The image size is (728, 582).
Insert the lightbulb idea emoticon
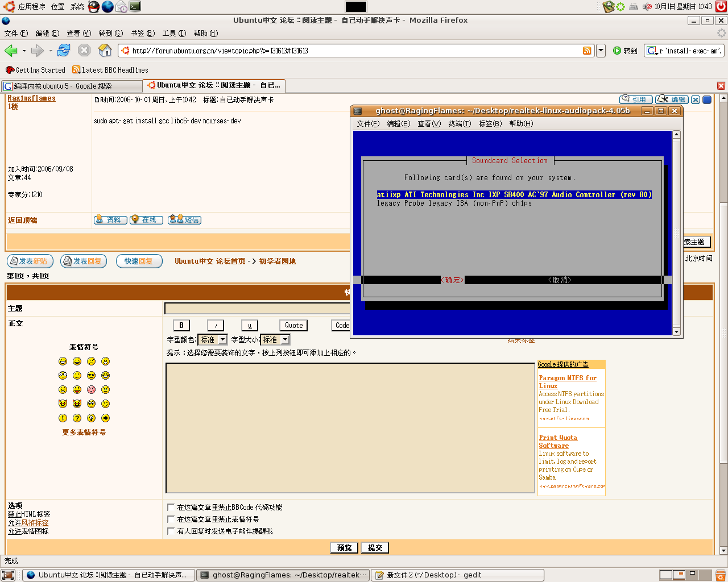point(92,418)
